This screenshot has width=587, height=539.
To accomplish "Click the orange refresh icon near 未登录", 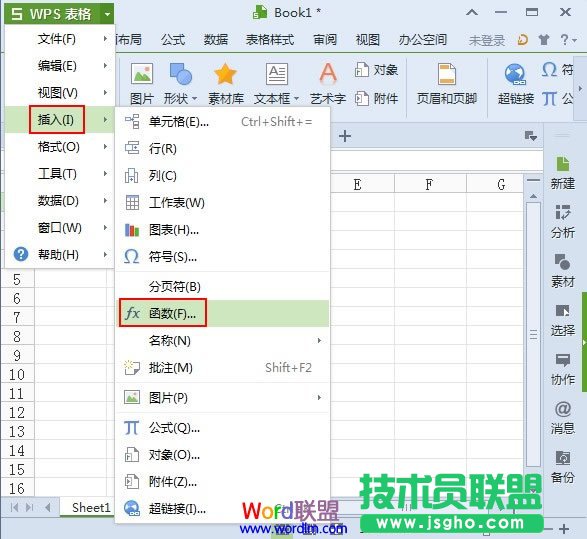I will 523,39.
